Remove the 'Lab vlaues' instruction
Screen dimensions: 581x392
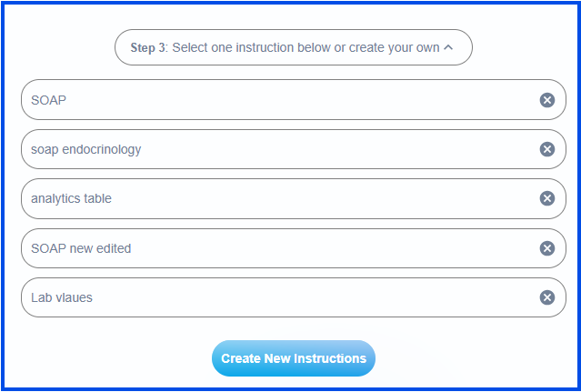click(547, 297)
